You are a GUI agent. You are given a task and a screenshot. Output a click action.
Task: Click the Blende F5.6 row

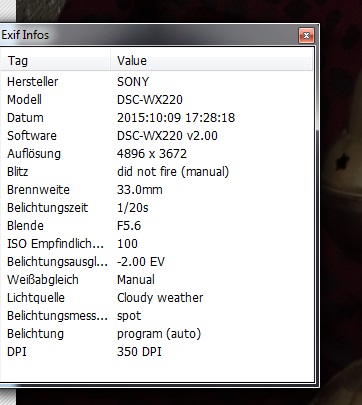click(157, 226)
